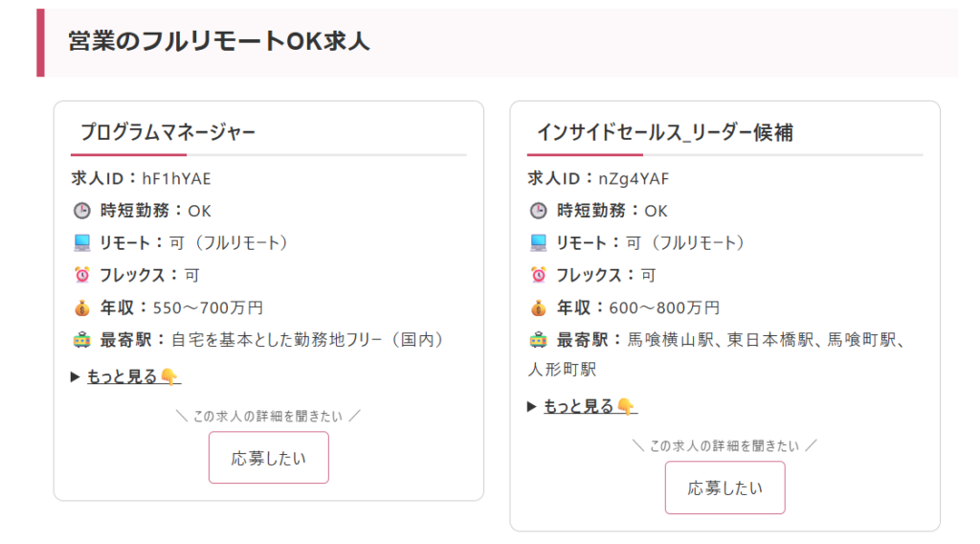
Task: Click the disclosure triangle in インサイドセールス card
Action: click(532, 407)
